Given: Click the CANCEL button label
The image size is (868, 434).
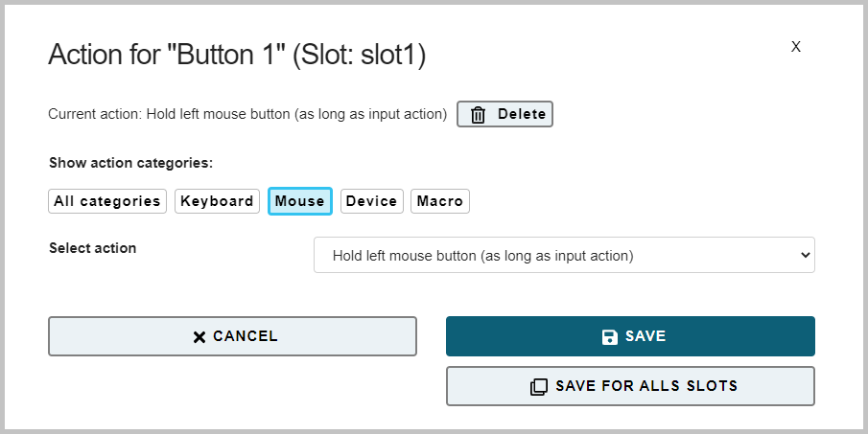Looking at the screenshot, I should click(246, 336).
